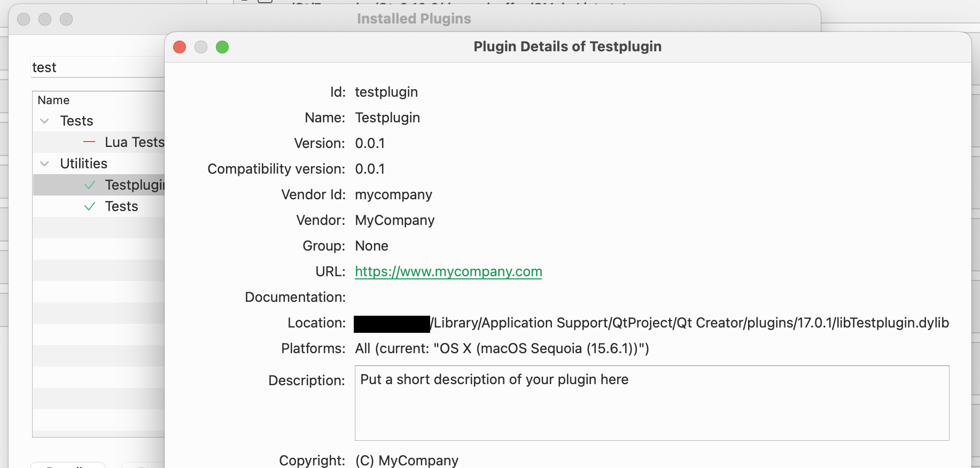Click the Location path of libTestplugin.dylib

click(x=690, y=323)
